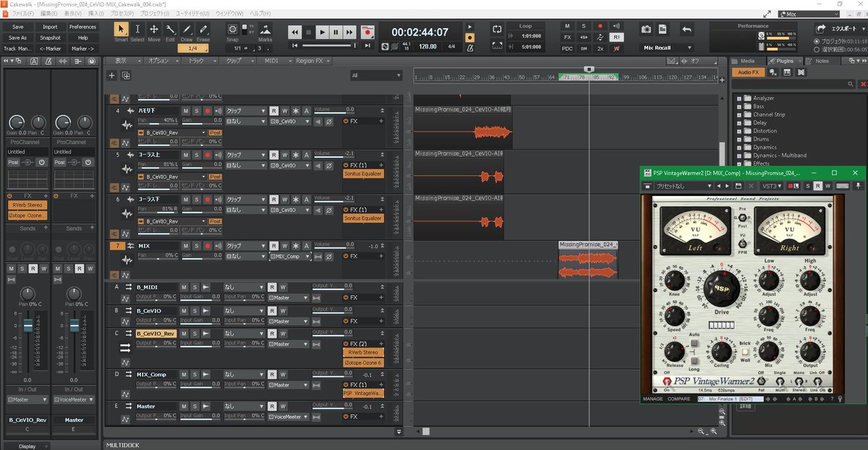Fast forward the transport
This screenshot has width=868, height=450.
(349, 32)
